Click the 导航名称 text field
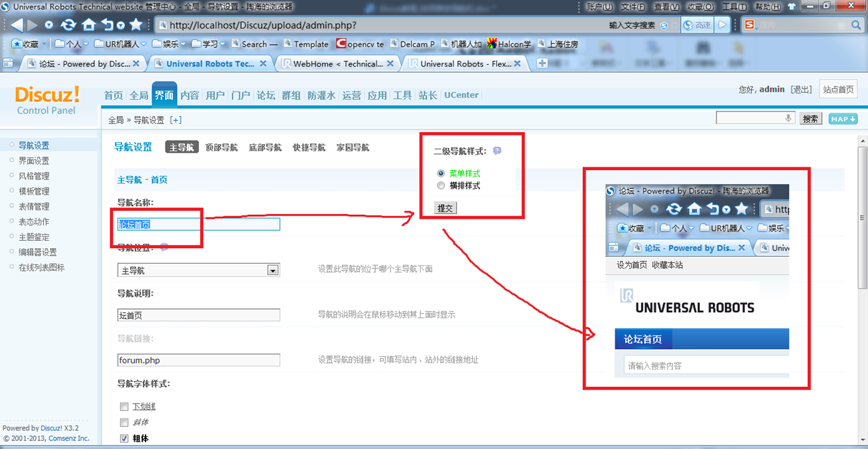Screen dimensions: 868x449 [198, 225]
